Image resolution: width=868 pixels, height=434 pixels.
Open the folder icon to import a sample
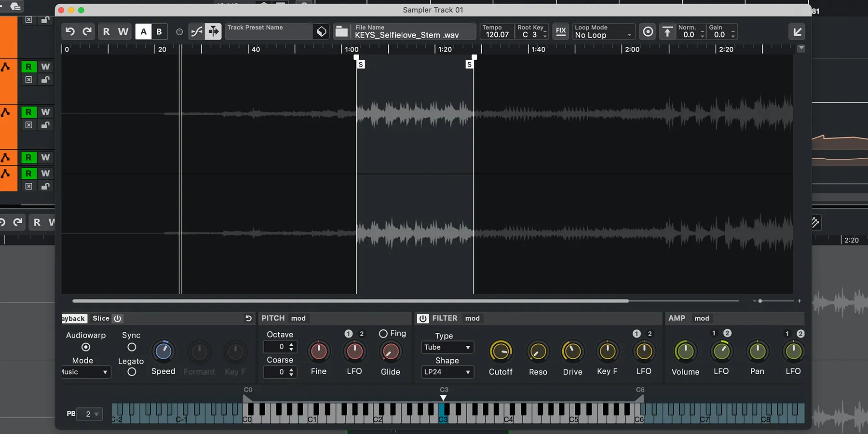click(x=341, y=31)
